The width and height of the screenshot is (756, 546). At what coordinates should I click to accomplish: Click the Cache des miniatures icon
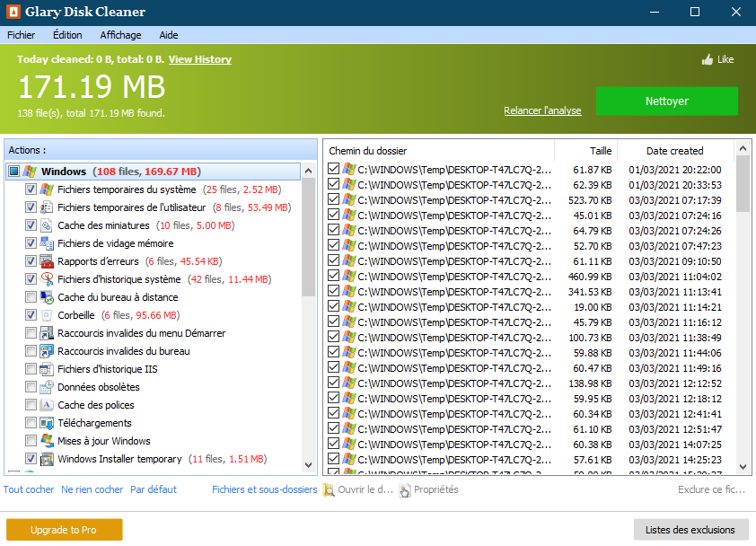click(47, 225)
